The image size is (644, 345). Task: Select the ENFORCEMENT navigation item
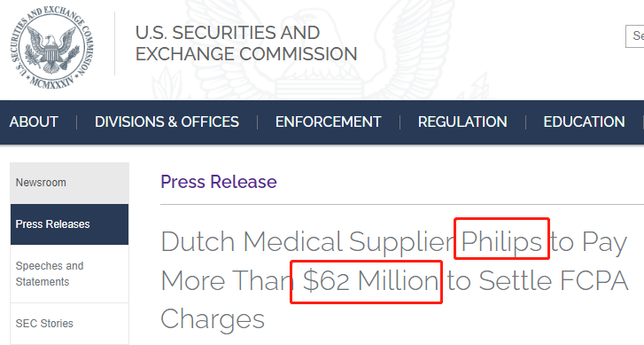(x=328, y=122)
